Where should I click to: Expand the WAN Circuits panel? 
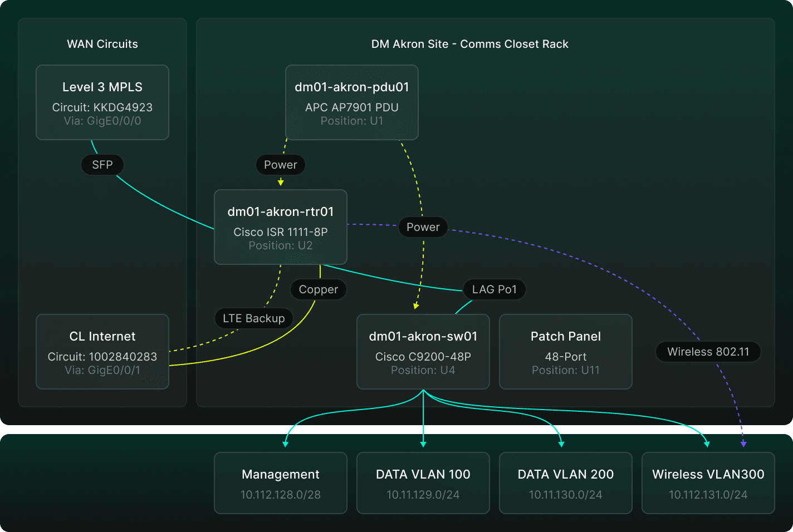(102, 43)
